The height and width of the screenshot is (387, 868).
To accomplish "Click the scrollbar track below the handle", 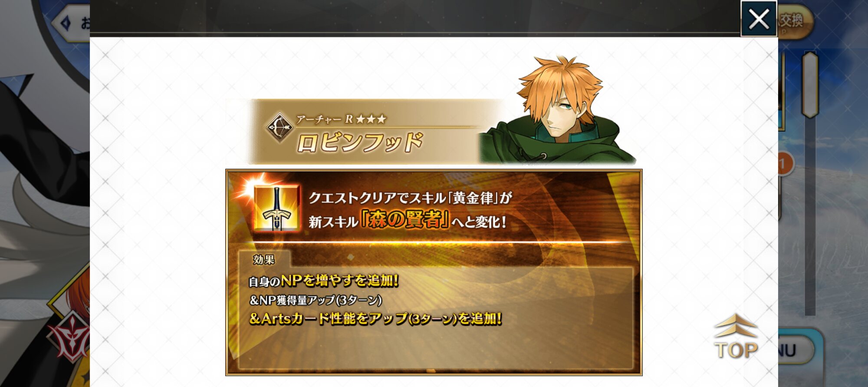I will pos(810,216).
